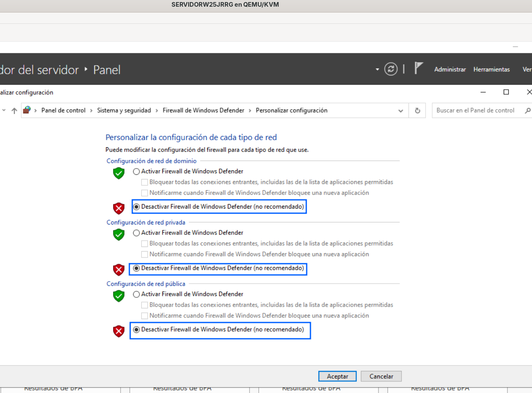Click the Aceptar button
Image resolution: width=532 pixels, height=393 pixels.
pyautogui.click(x=338, y=376)
